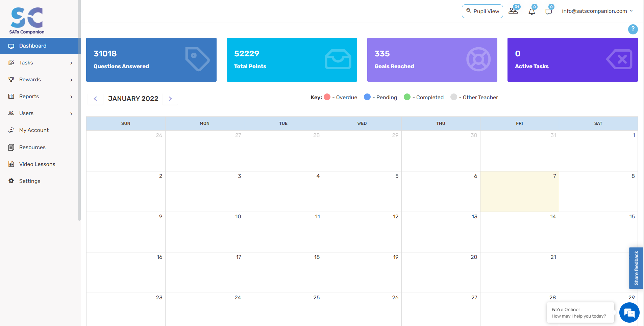644x326 pixels.
Task: Click the My Account icon
Action: point(11,130)
